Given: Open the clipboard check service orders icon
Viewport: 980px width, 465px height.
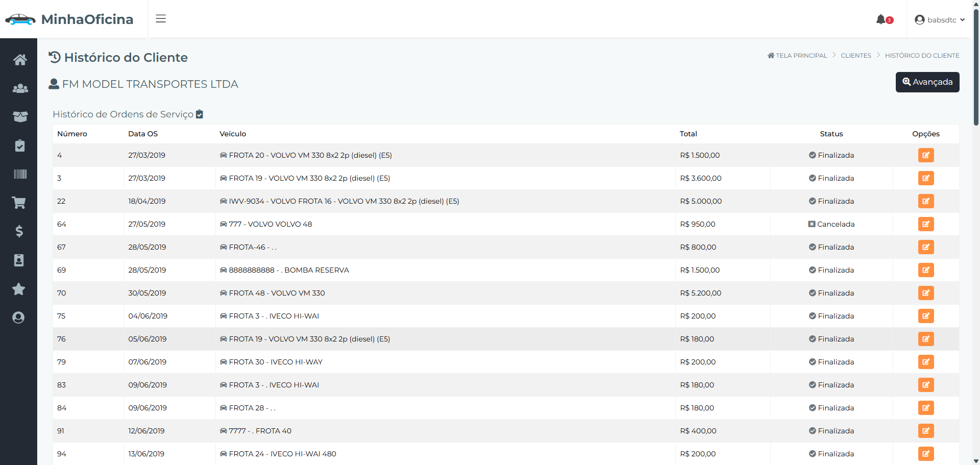Looking at the screenshot, I should click(20, 145).
